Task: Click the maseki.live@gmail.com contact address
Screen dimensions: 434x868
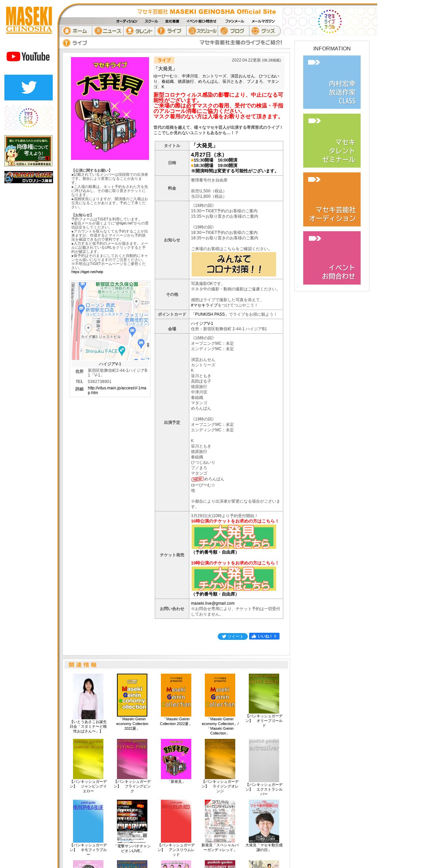Action: click(x=213, y=603)
